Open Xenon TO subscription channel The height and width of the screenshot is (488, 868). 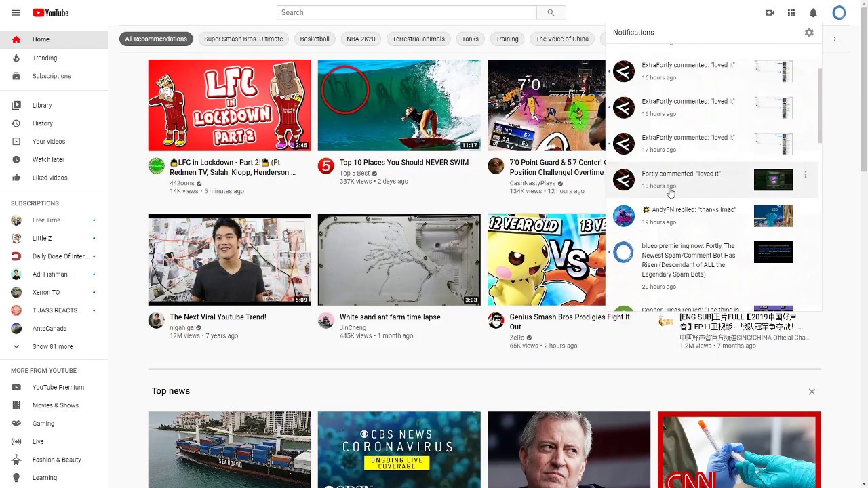click(x=54, y=292)
